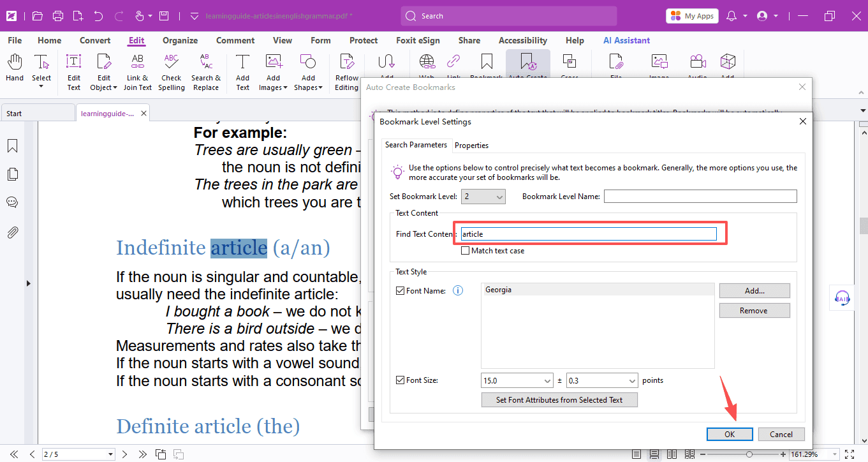Open the AI Assistant tab
868x462 pixels.
[626, 40]
